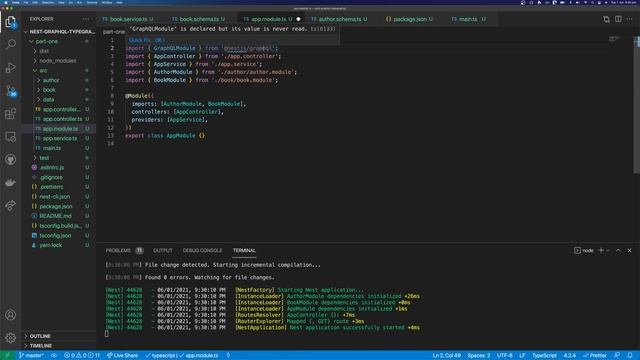Expand the data folder
This screenshot has height=360, width=640.
(x=59, y=100)
